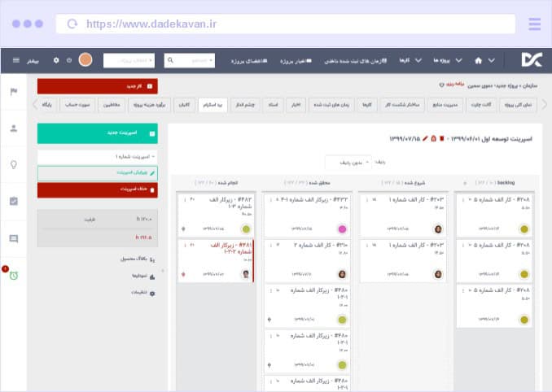Click the checklist tasks icon in the sidebar
Screen dimensions: 552x392
click(13, 201)
